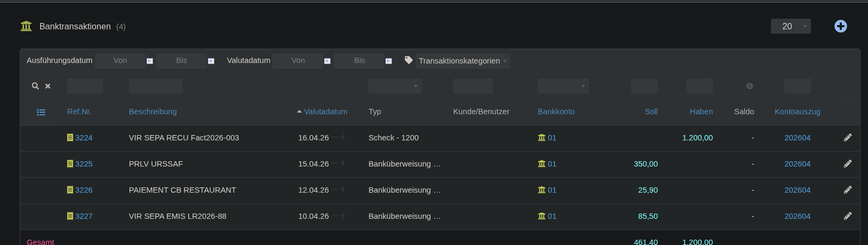Clear filters with the X icon
Viewport: 868px width, 245px height.
click(x=48, y=86)
